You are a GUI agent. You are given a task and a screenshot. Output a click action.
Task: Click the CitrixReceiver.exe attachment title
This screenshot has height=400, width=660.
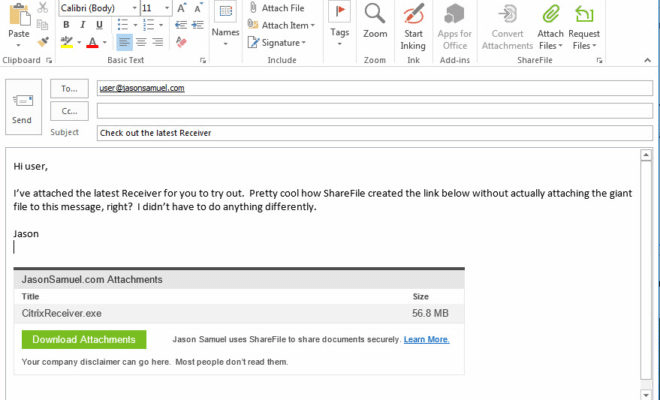tap(61, 313)
